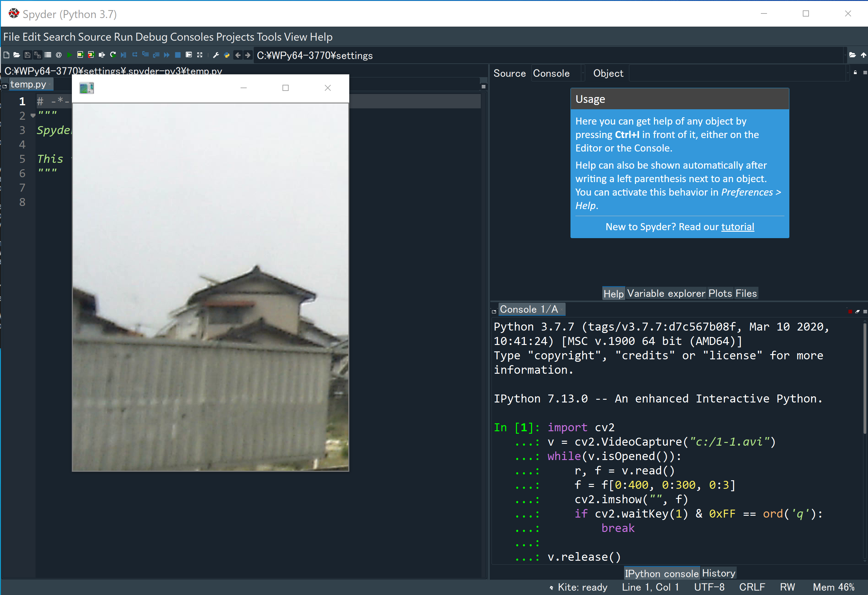Open the Debug menu
The height and width of the screenshot is (595, 868).
pos(151,37)
